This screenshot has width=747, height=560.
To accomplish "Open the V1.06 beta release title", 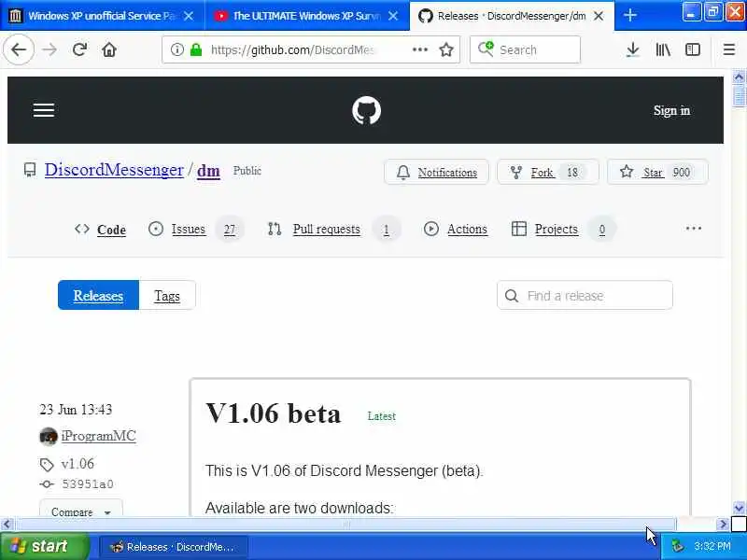I will click(274, 413).
